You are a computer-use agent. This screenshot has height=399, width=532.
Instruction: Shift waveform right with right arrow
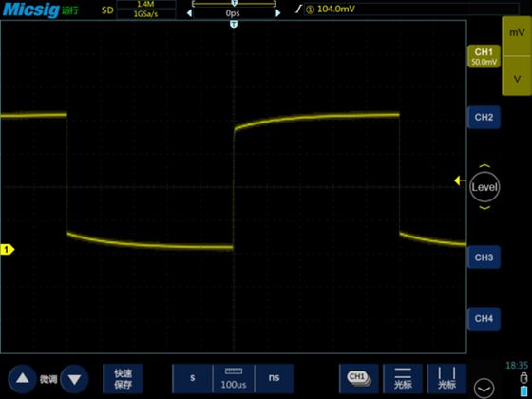[277, 13]
